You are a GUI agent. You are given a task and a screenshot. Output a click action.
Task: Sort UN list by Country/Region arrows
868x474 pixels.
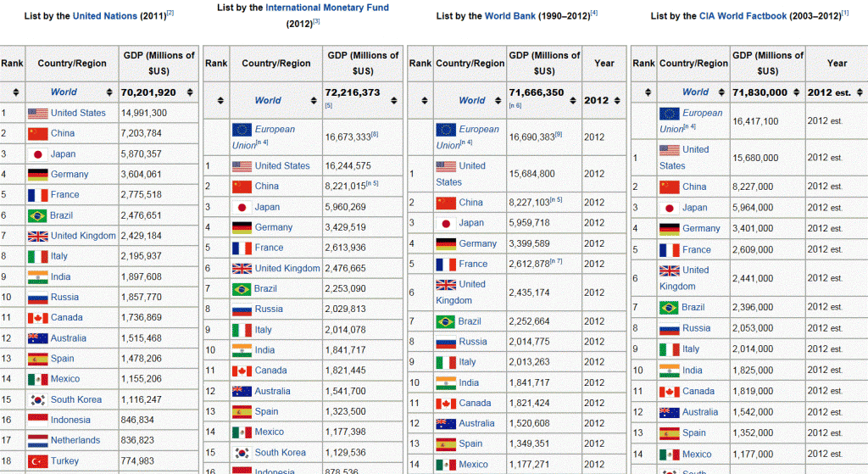109,92
